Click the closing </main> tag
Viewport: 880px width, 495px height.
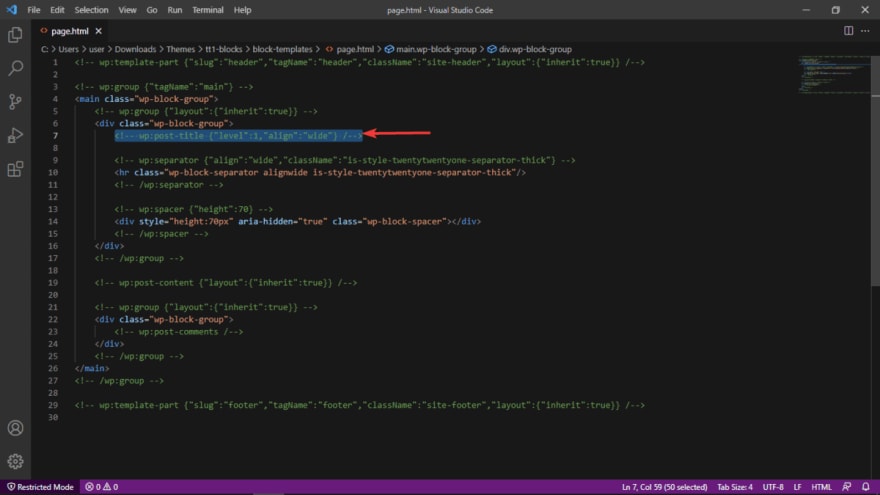coord(92,369)
